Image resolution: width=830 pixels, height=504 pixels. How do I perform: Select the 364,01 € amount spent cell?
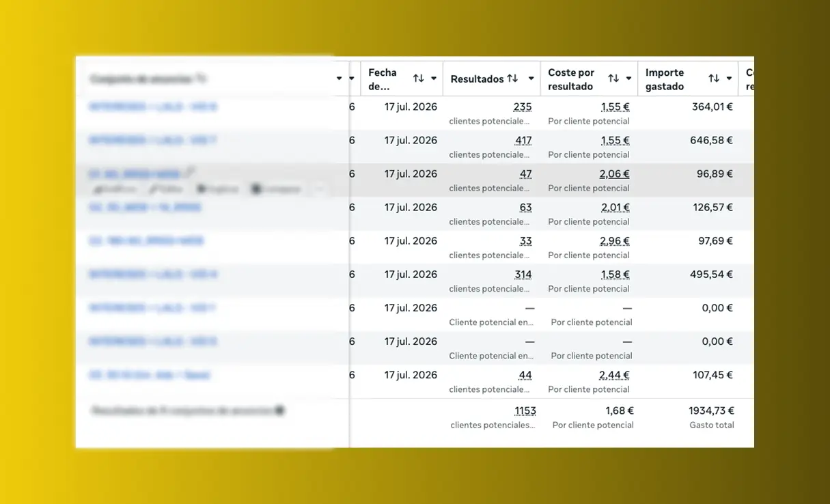[713, 107]
